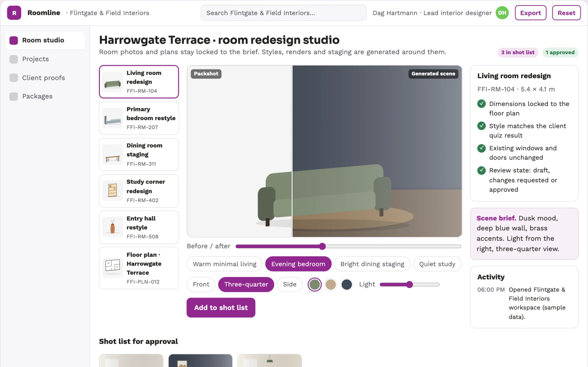588x367 pixels.
Task: Click the Packshot label on preview
Action: pyautogui.click(x=206, y=74)
